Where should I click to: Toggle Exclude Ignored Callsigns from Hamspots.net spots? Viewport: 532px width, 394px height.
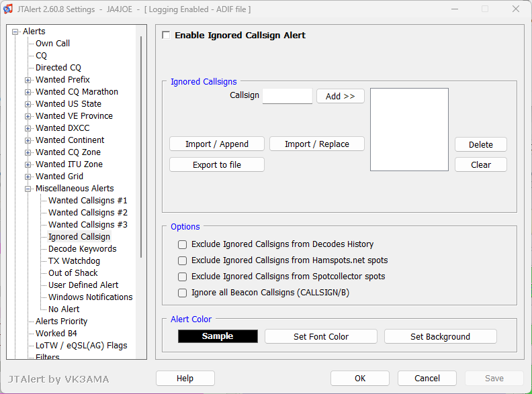(182, 260)
